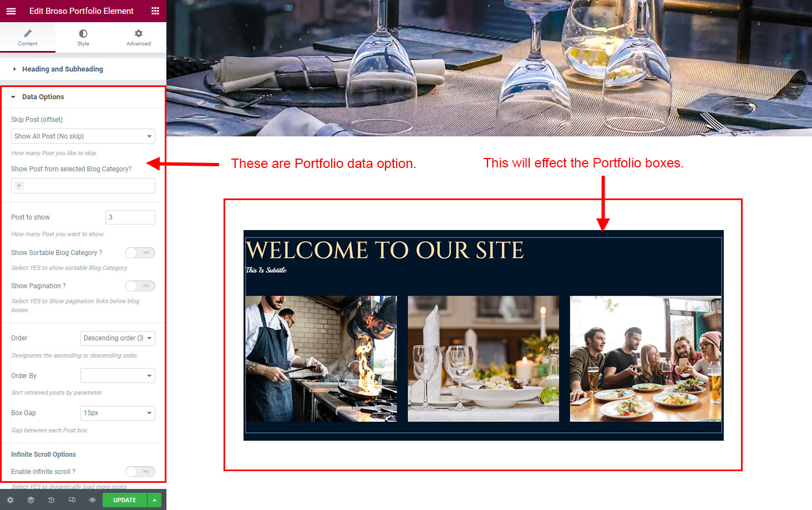The image size is (812, 510).
Task: Open Responsive Mode icon
Action: coord(72,500)
